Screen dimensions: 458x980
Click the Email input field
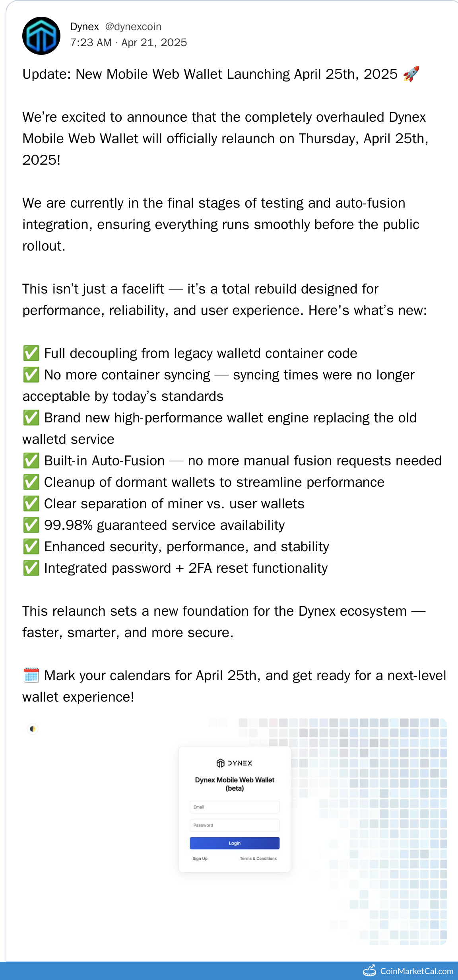[235, 807]
